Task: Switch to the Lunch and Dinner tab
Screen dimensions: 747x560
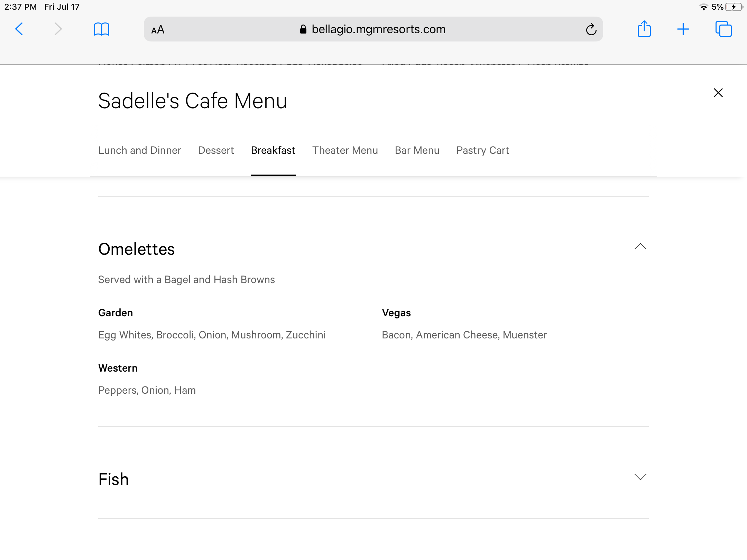Action: point(140,150)
